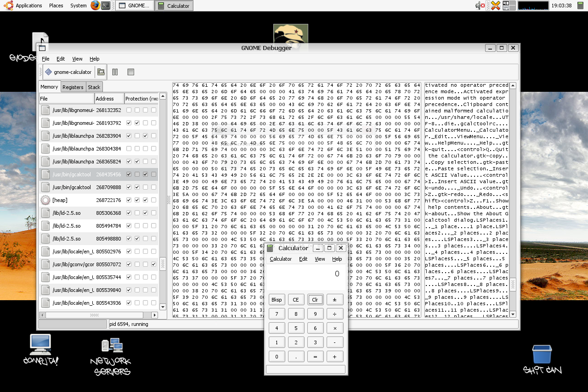Viewport: 588px width, 392px height.
Task: Click the Calculator display showing 0
Action: point(305,277)
